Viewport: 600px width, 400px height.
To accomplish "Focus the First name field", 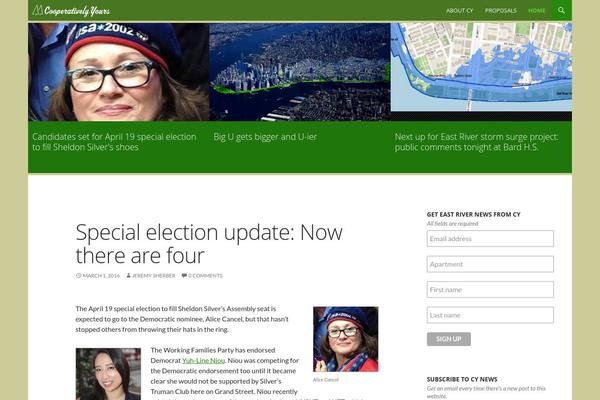I will [490, 290].
